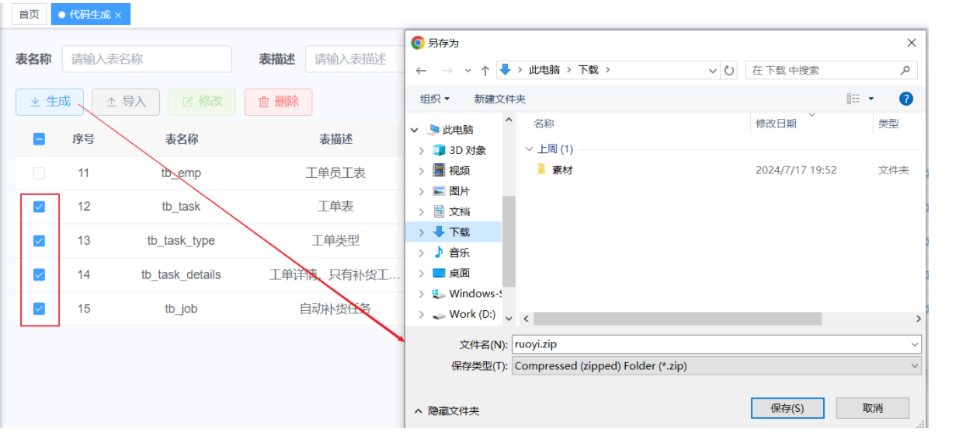Check the tb_emp row checkbox
The image size is (980, 436).
click(x=39, y=173)
